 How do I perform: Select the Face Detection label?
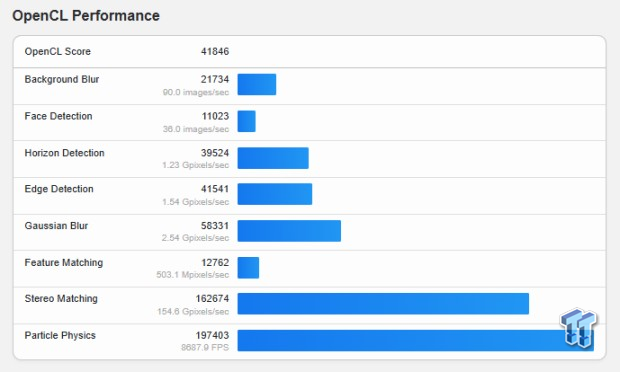[x=59, y=116]
